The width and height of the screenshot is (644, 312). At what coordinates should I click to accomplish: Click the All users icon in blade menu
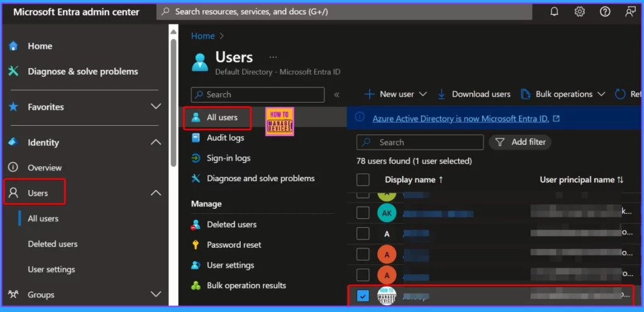point(196,118)
